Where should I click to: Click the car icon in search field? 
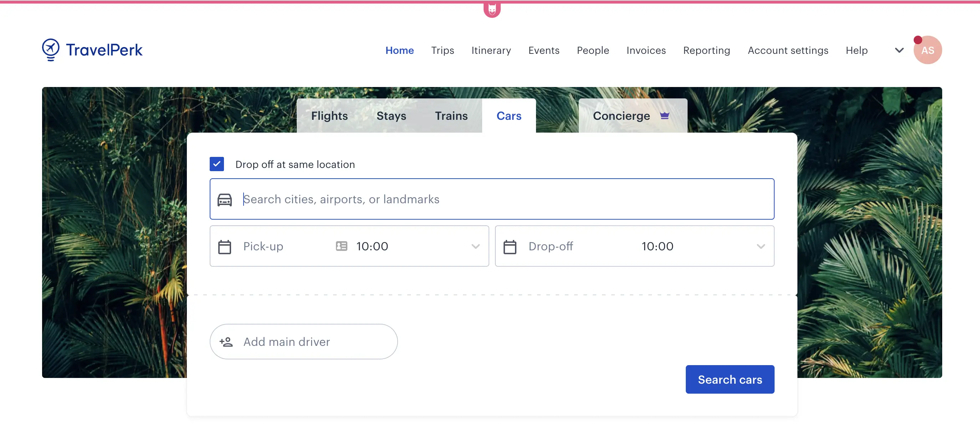(x=224, y=199)
